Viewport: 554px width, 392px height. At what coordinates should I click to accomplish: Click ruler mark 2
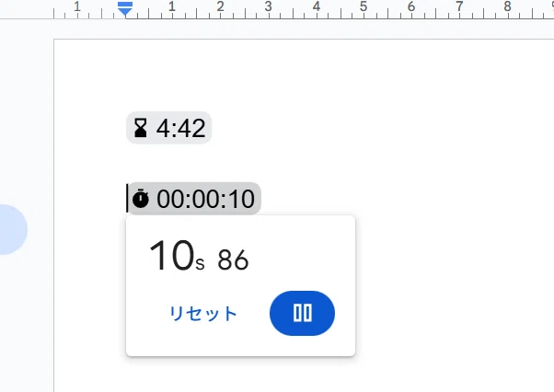point(221,6)
